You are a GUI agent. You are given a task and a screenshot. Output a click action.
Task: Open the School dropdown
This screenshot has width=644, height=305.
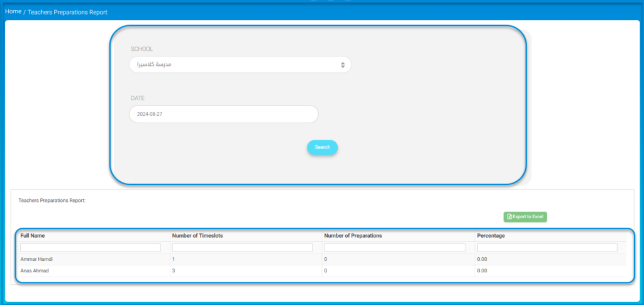click(240, 65)
